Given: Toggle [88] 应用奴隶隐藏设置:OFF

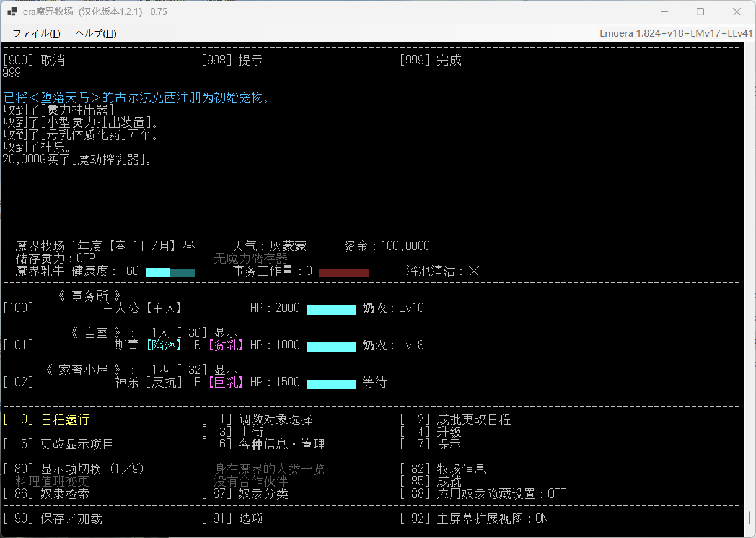Looking at the screenshot, I should [483, 494].
